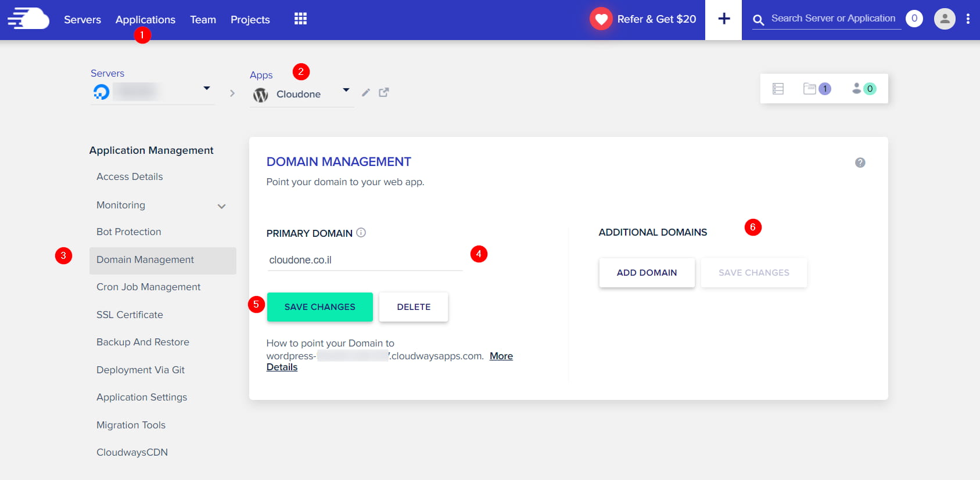Select Access Details in sidebar

pyautogui.click(x=130, y=176)
